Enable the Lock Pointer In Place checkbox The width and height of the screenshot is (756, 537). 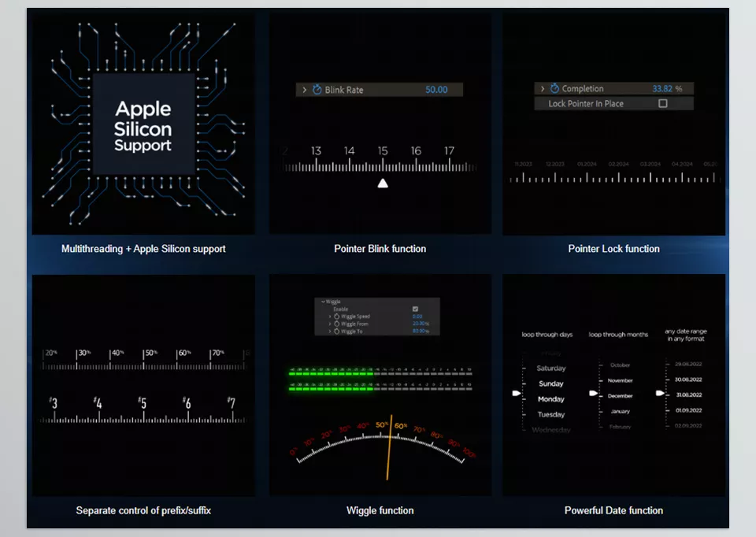(663, 103)
